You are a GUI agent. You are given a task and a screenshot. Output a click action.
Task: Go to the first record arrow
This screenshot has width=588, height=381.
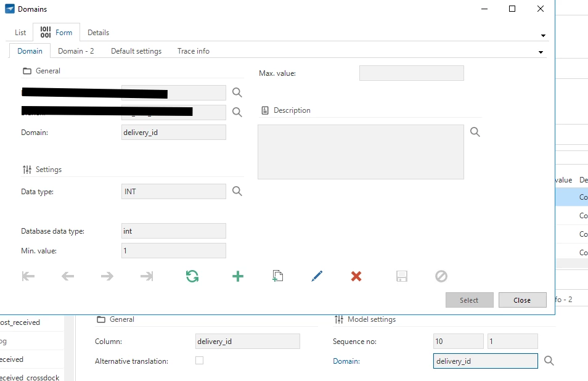[x=28, y=276]
